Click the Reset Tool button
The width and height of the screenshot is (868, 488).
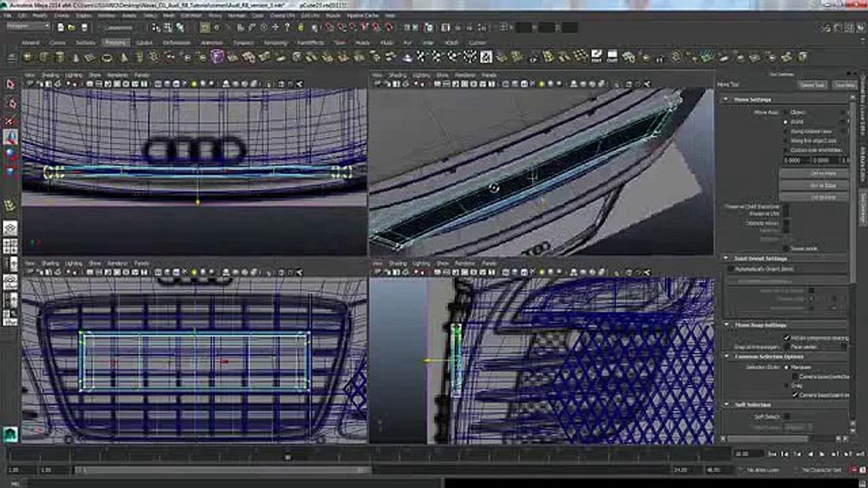pyautogui.click(x=812, y=85)
